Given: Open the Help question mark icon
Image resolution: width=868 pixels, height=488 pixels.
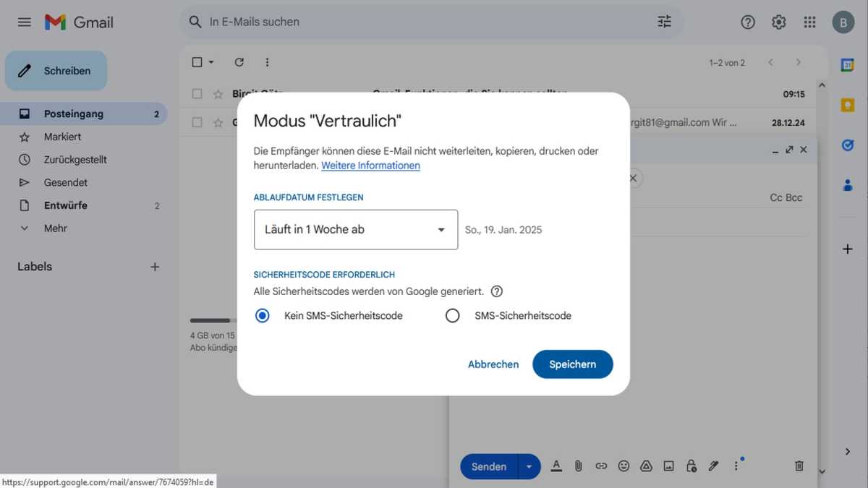Looking at the screenshot, I should [x=748, y=22].
